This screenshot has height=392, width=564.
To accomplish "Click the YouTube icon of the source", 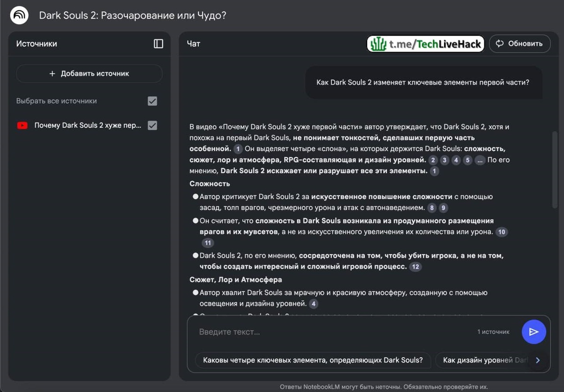I will (x=22, y=125).
